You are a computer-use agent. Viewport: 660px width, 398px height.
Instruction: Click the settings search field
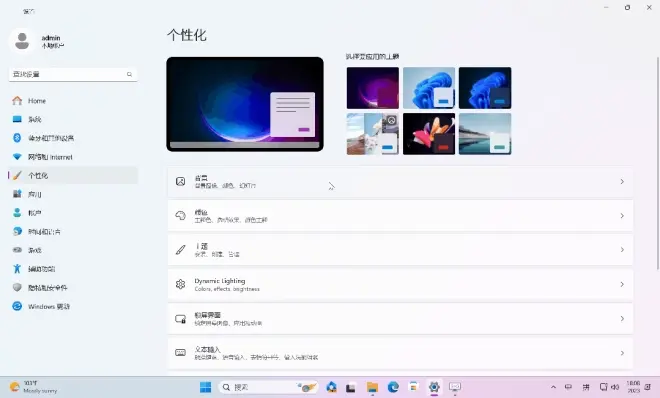click(x=73, y=74)
